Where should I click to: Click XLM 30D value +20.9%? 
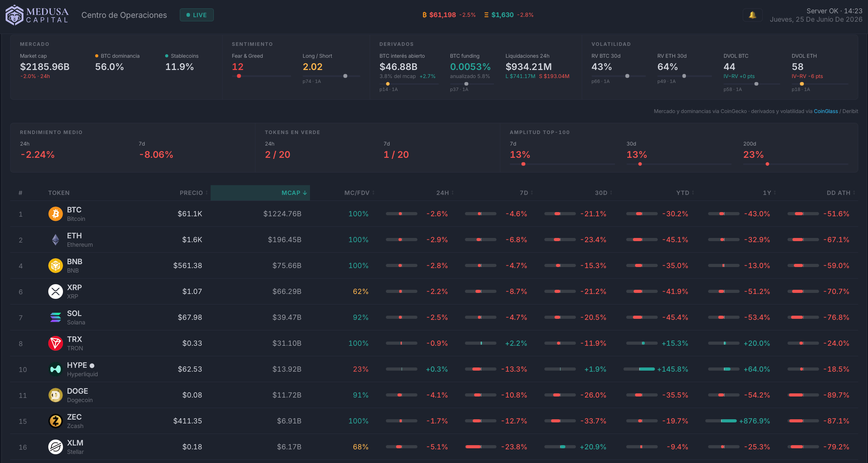(x=593, y=447)
